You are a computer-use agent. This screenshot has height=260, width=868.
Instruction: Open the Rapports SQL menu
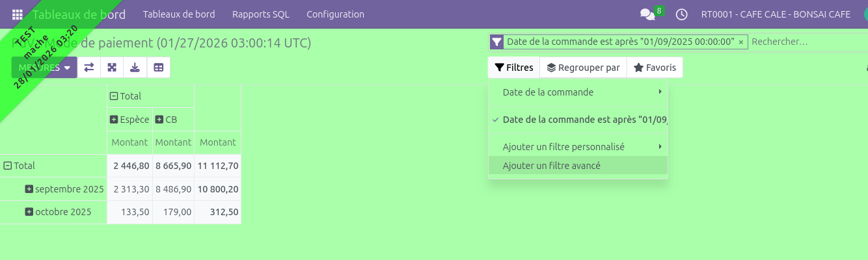click(260, 14)
